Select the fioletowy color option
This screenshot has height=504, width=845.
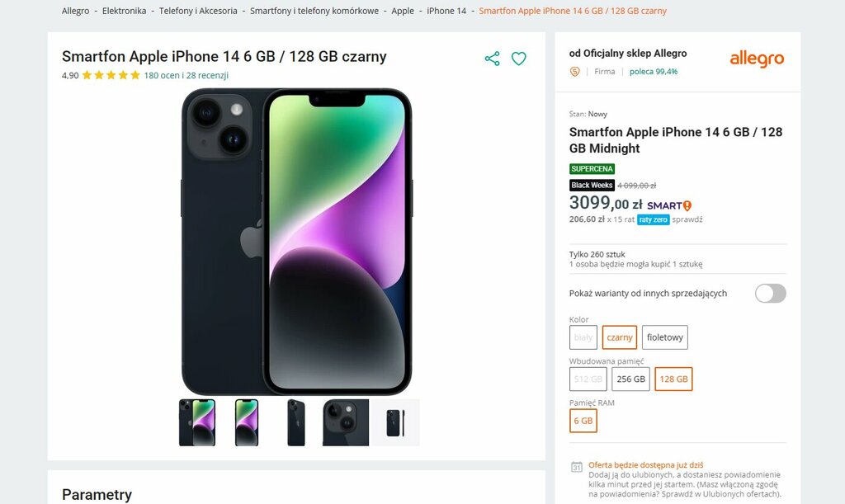point(664,337)
